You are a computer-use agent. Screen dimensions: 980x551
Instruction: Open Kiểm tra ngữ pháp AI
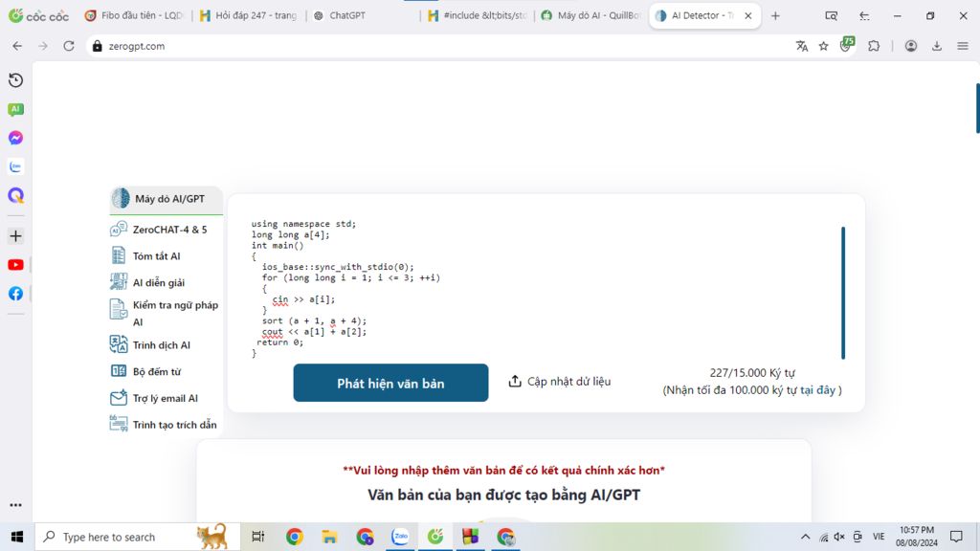click(166, 313)
